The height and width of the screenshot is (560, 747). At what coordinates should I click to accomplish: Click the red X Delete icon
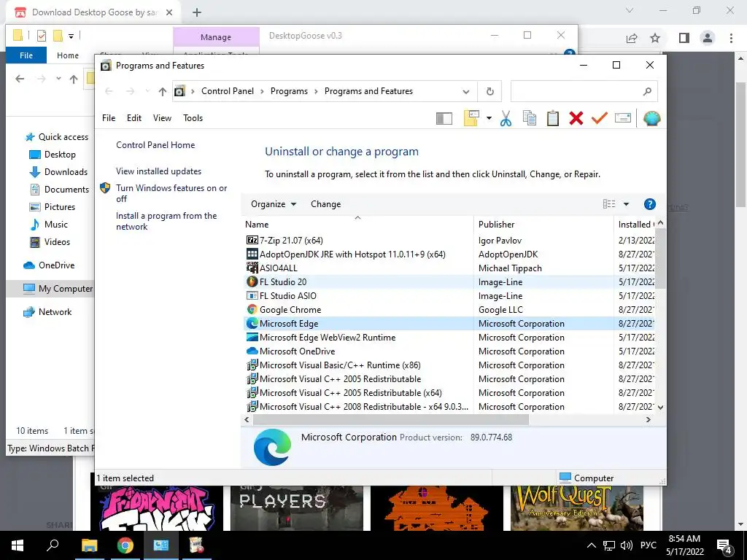(x=576, y=119)
